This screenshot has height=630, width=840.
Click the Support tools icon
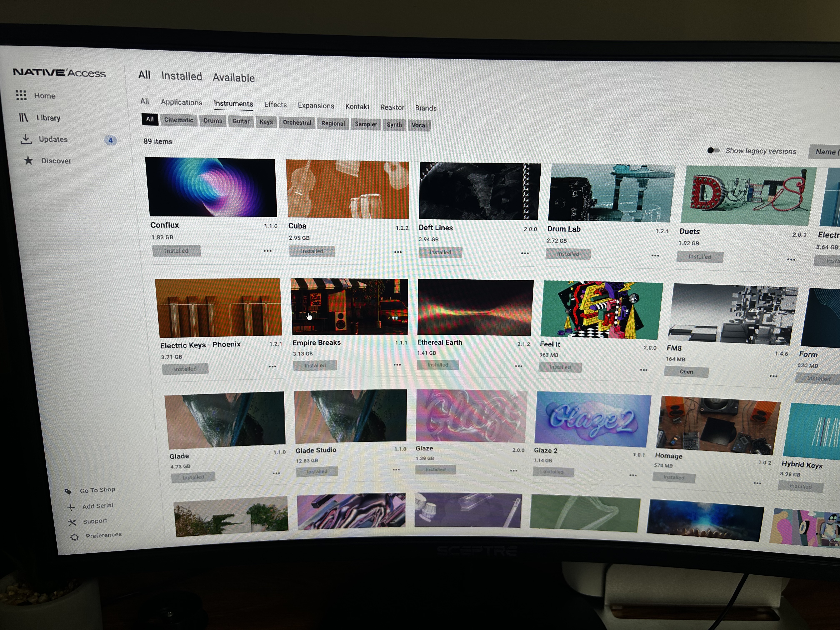pyautogui.click(x=72, y=522)
